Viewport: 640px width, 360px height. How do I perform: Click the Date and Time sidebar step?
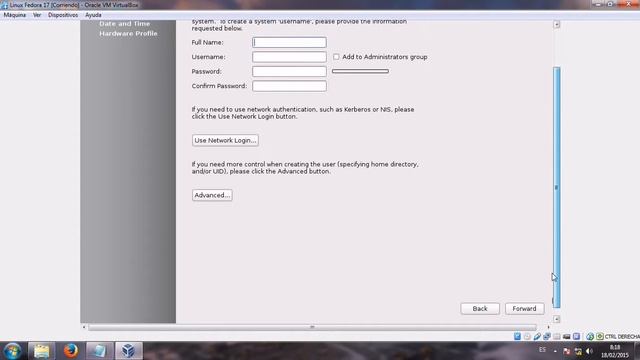(x=124, y=24)
